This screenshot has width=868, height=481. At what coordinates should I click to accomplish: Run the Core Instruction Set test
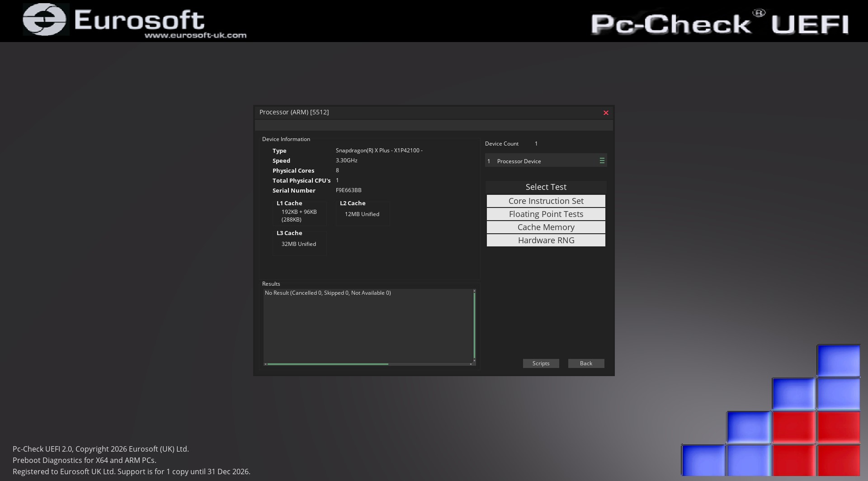pyautogui.click(x=546, y=201)
